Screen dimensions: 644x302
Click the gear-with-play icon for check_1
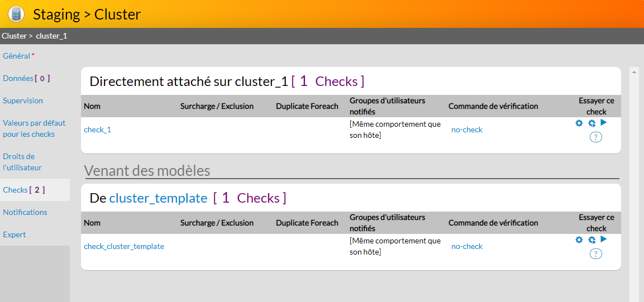[592, 123]
